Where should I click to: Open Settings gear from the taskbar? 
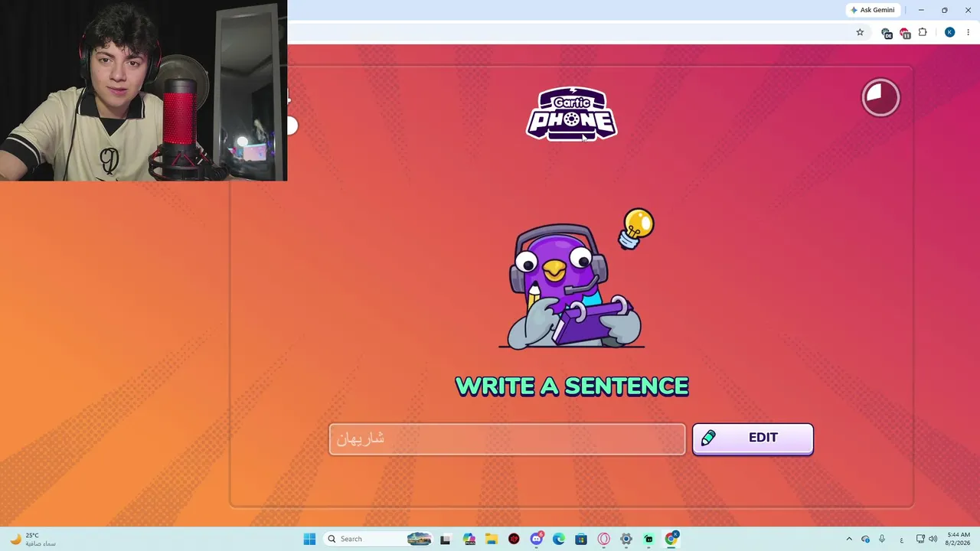(x=626, y=539)
